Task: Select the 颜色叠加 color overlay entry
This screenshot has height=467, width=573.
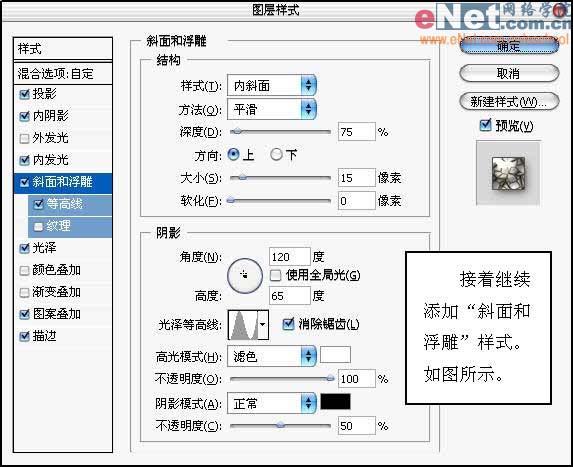Action: (x=62, y=270)
